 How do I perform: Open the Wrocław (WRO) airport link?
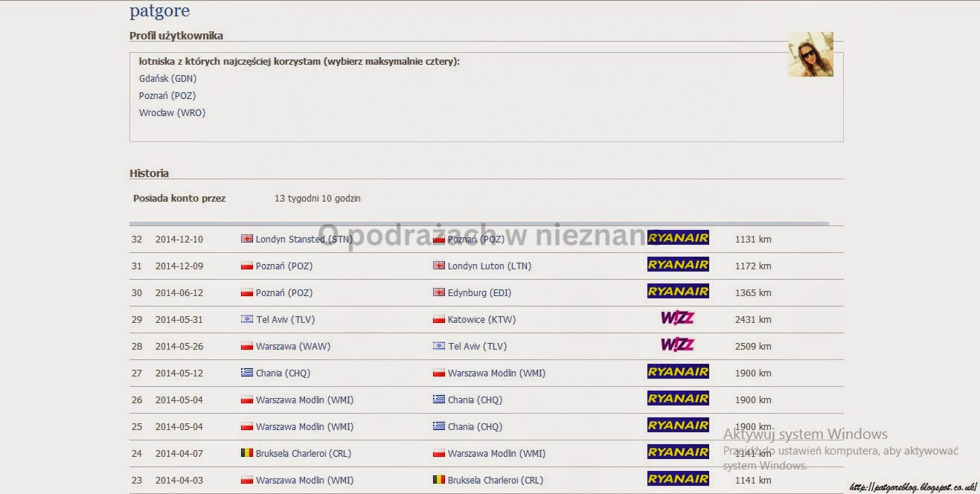pyautogui.click(x=172, y=113)
